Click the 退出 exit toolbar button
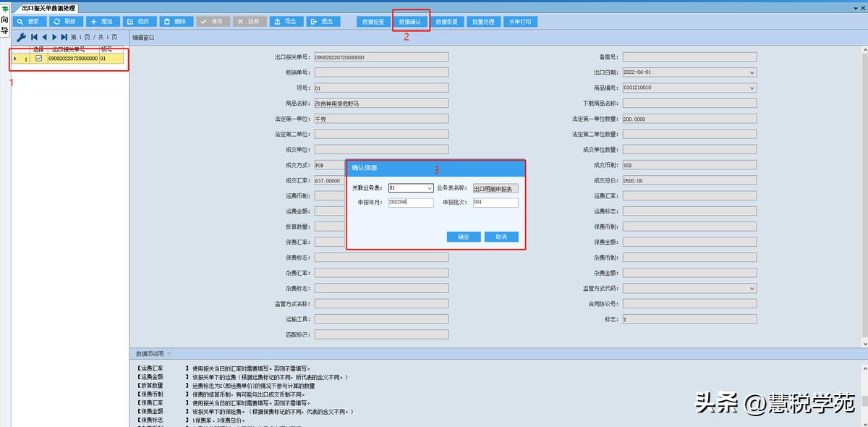Image resolution: width=868 pixels, height=427 pixels. point(323,22)
